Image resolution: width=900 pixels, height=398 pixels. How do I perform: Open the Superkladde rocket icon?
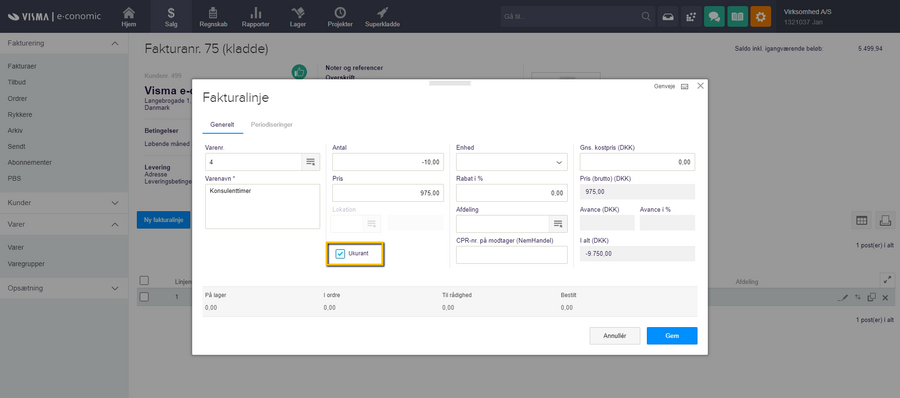click(x=382, y=13)
